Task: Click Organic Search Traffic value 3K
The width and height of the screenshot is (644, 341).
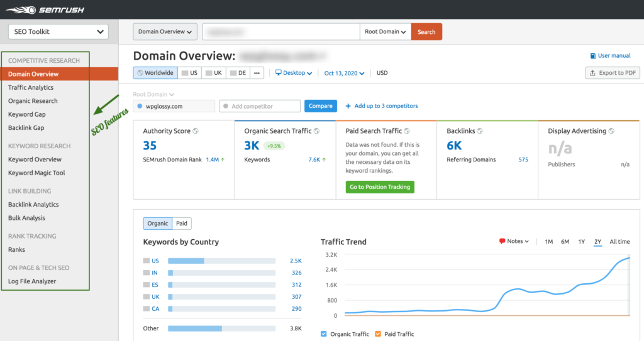Action: pyautogui.click(x=252, y=146)
